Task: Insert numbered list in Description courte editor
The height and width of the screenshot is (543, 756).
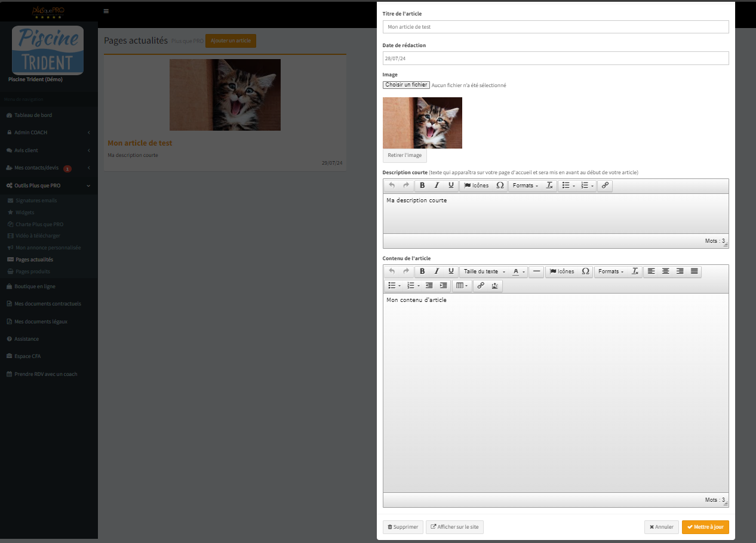Action: coord(585,186)
